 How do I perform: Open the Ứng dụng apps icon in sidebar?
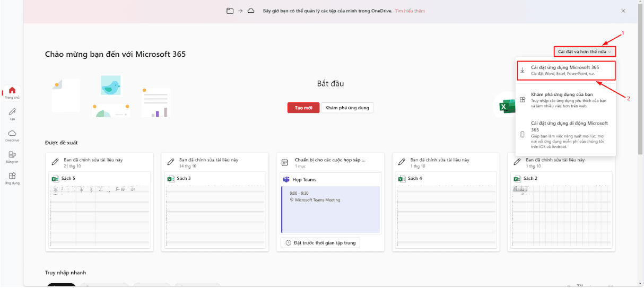coord(12,176)
